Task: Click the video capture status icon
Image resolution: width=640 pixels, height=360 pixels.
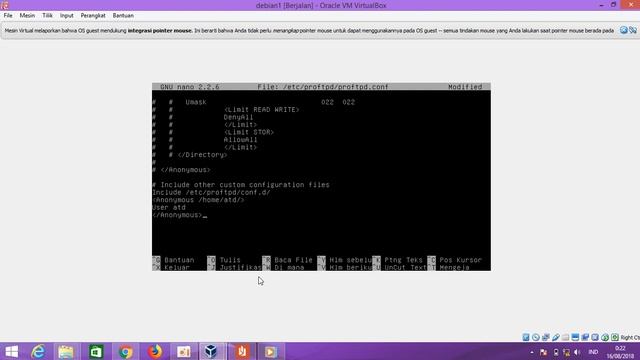Action: (x=585, y=337)
